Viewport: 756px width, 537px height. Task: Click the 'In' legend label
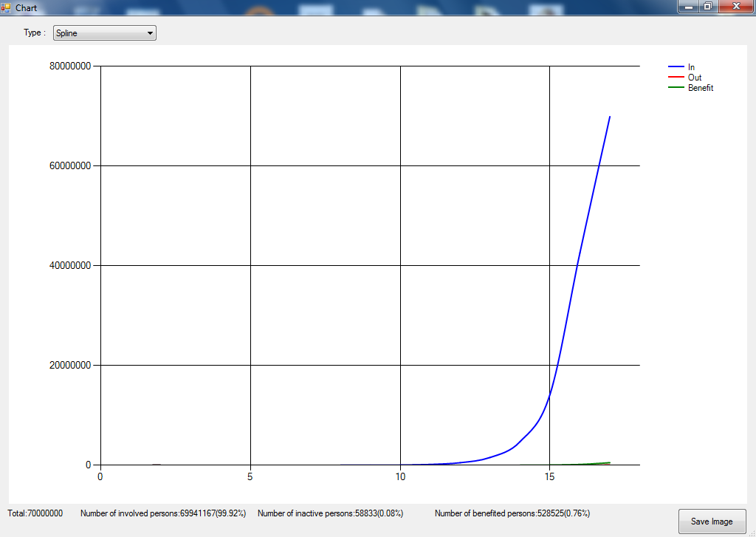[691, 67]
